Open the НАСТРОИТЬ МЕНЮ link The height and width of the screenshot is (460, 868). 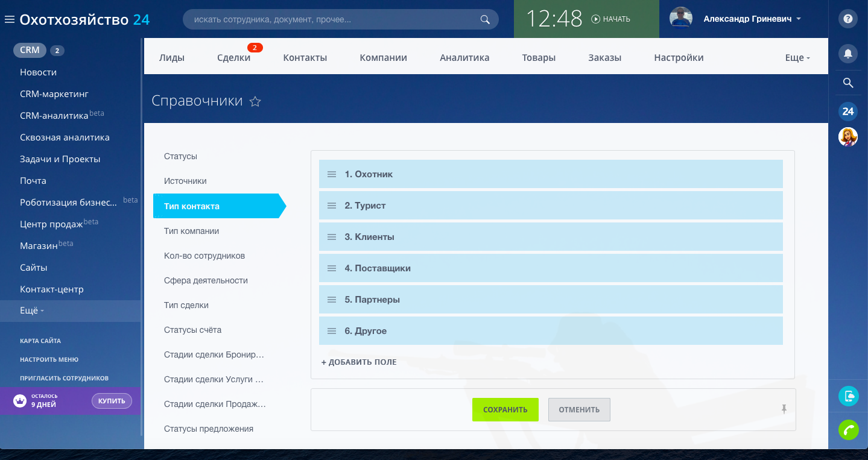click(x=49, y=359)
